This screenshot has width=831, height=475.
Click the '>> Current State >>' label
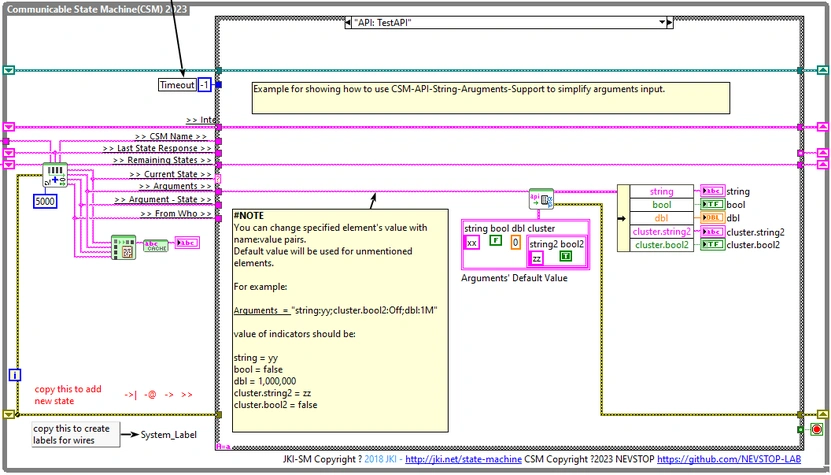point(170,174)
